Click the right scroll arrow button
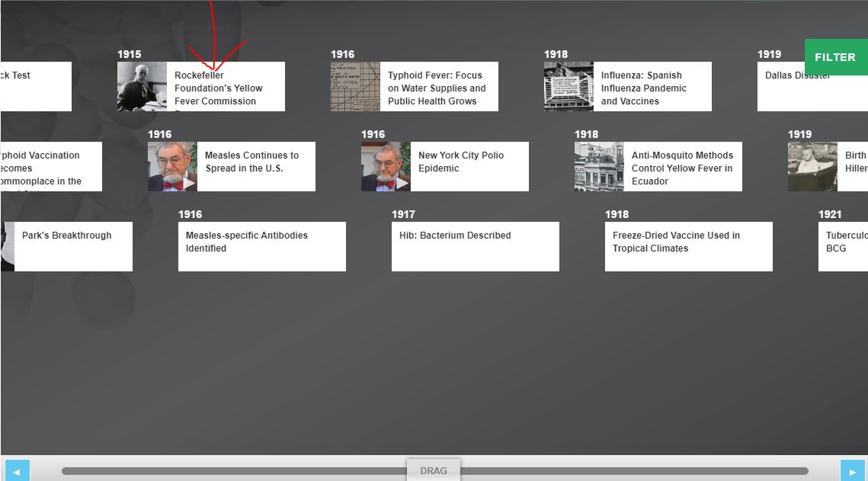Image resolution: width=868 pixels, height=481 pixels. click(x=852, y=471)
